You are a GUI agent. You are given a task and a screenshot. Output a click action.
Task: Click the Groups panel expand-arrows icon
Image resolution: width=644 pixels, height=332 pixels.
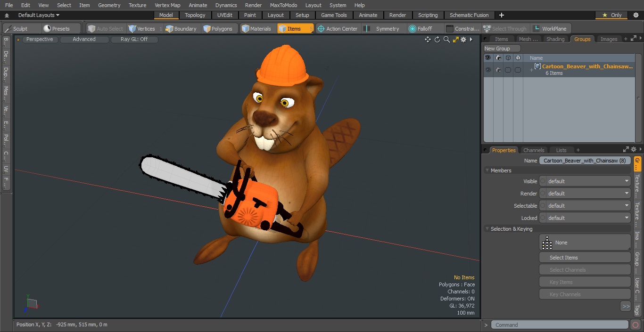click(634, 39)
